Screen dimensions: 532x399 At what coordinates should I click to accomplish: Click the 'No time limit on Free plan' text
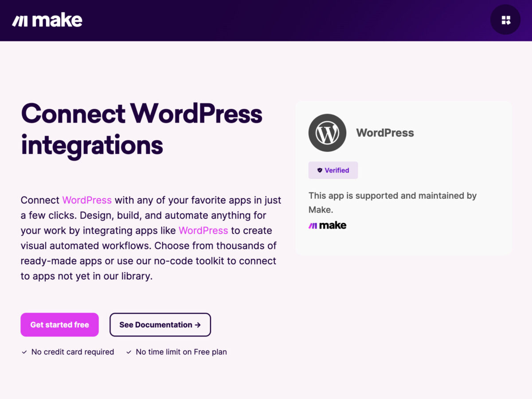181,352
